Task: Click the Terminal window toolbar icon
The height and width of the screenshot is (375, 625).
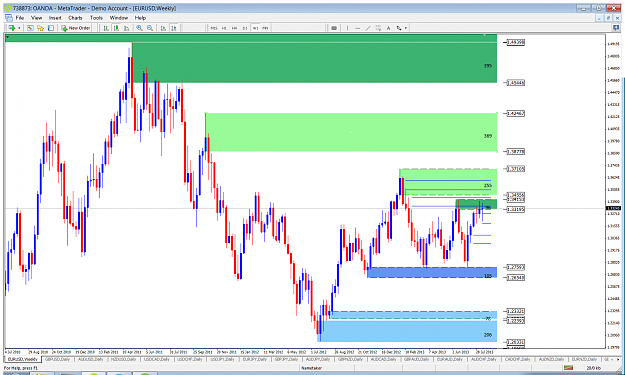Action: pyautogui.click(x=51, y=28)
